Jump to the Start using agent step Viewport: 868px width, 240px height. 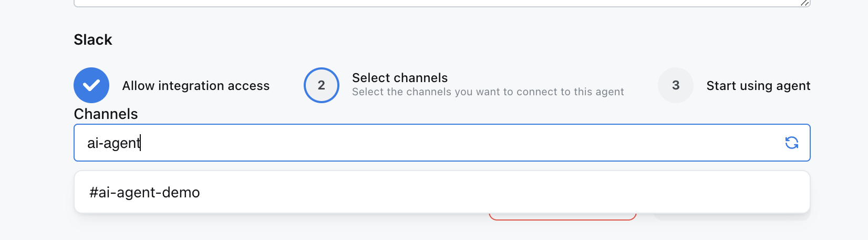(x=758, y=86)
